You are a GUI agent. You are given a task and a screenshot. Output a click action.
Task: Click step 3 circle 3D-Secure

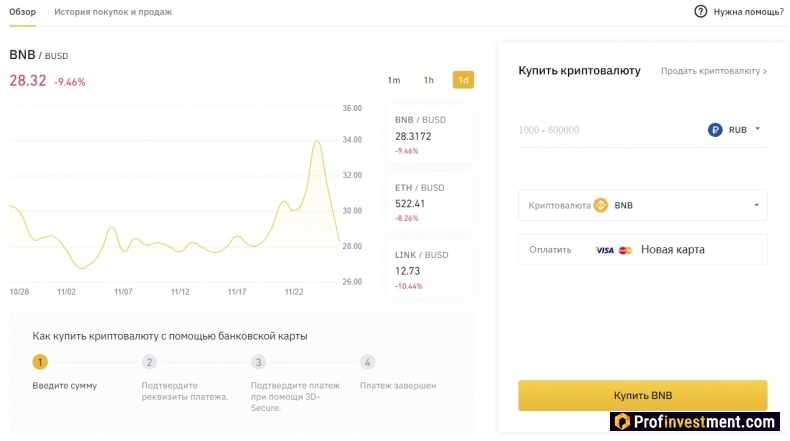coord(258,362)
